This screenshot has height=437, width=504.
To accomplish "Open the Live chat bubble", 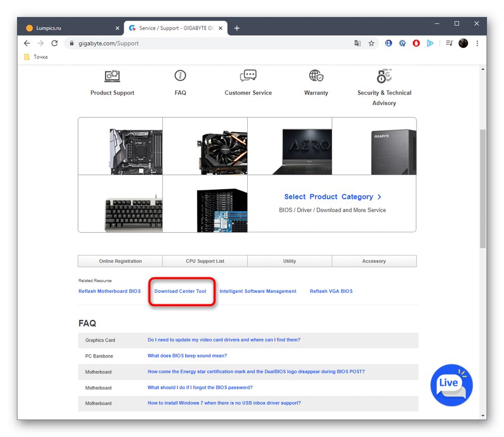I will pyautogui.click(x=451, y=385).
